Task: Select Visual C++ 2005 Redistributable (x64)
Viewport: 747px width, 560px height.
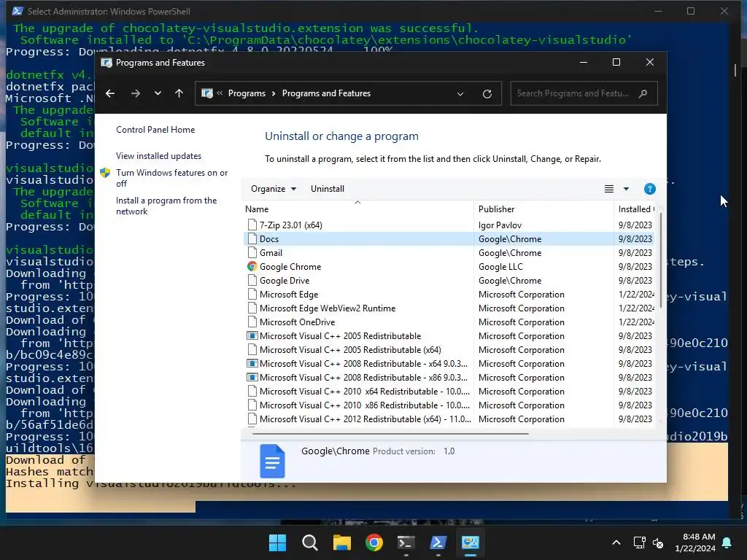Action: tap(350, 349)
